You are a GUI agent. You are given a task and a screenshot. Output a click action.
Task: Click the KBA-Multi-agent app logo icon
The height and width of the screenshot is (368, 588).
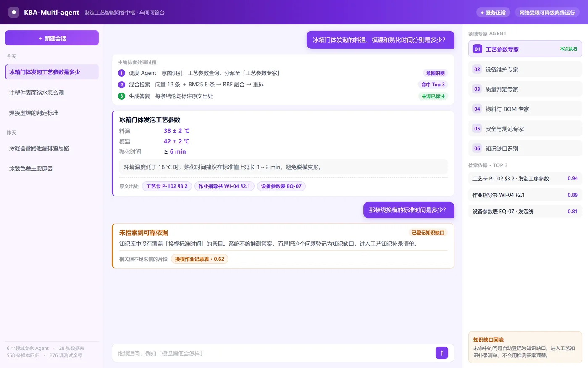[x=14, y=12]
